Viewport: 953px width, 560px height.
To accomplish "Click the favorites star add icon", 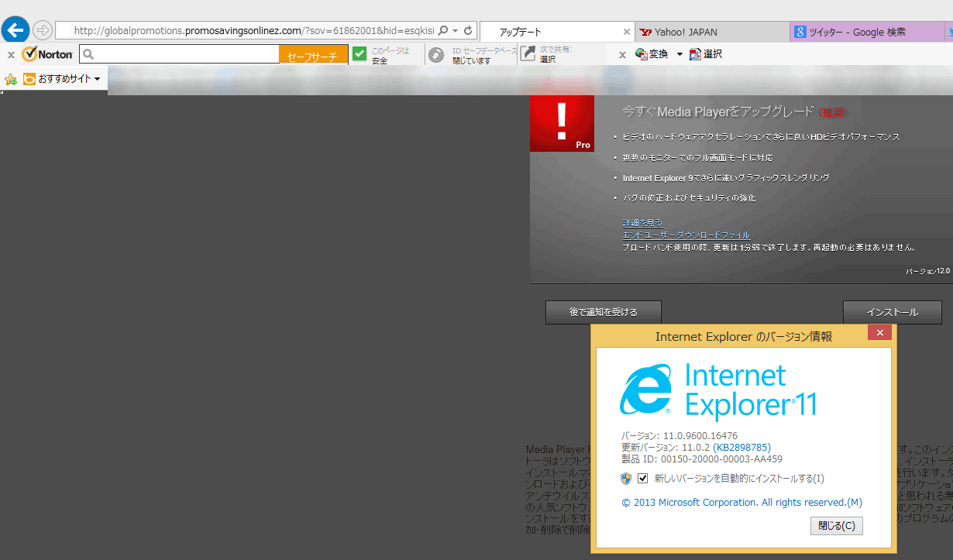I will [x=11, y=79].
